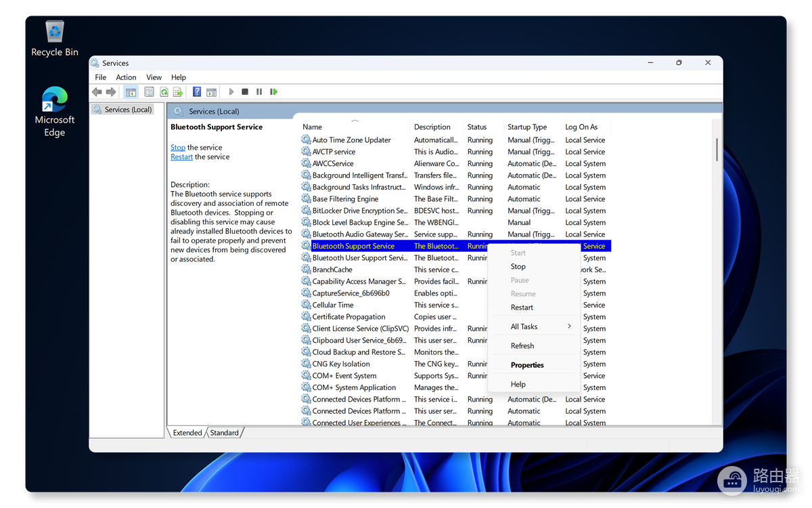Open the File menu
This screenshot has height=508, width=812.
101,77
